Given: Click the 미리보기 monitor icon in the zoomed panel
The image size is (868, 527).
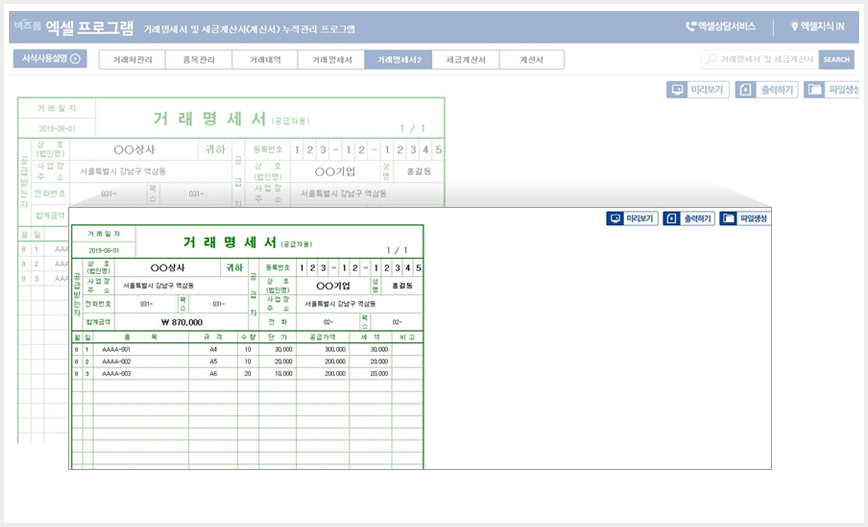Looking at the screenshot, I should coord(614,219).
